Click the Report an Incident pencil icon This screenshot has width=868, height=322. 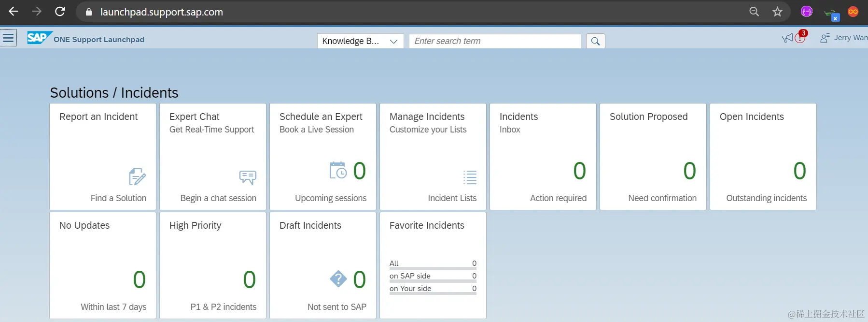click(137, 177)
